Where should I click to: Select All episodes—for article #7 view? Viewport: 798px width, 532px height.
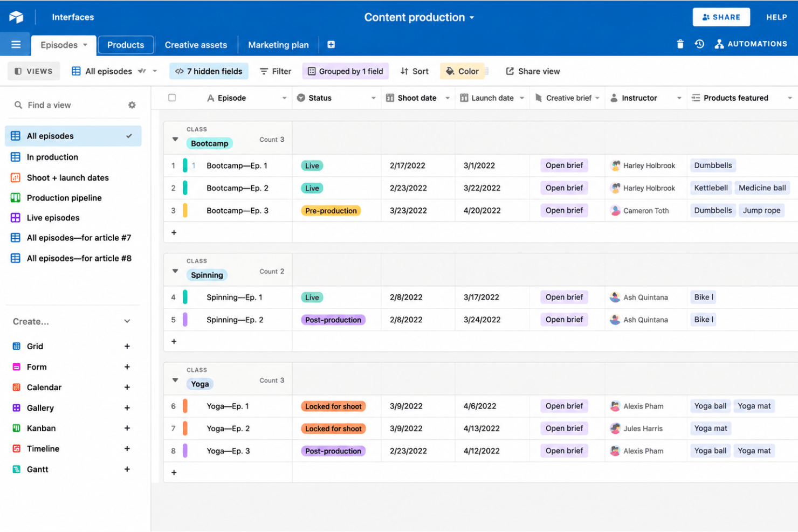click(73, 238)
